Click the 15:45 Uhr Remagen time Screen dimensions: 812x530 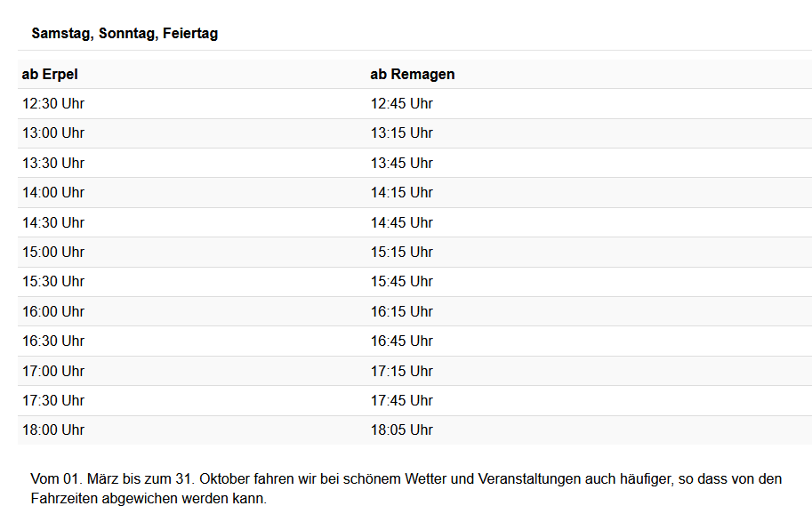point(402,282)
